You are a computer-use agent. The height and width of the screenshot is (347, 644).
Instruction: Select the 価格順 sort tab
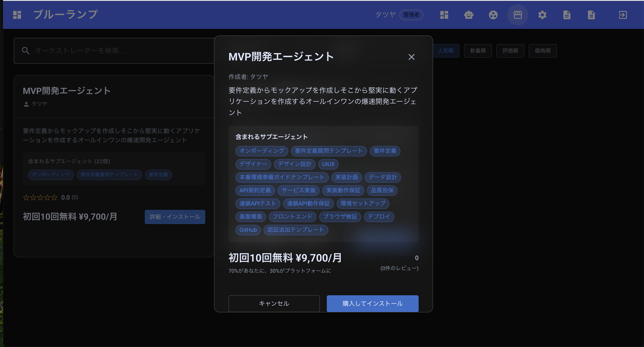coord(543,51)
